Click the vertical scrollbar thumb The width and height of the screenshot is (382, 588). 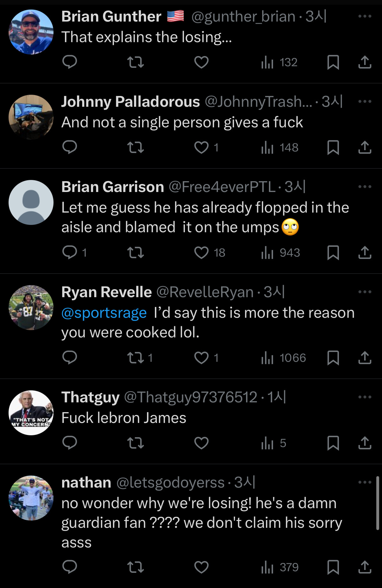pyautogui.click(x=377, y=503)
